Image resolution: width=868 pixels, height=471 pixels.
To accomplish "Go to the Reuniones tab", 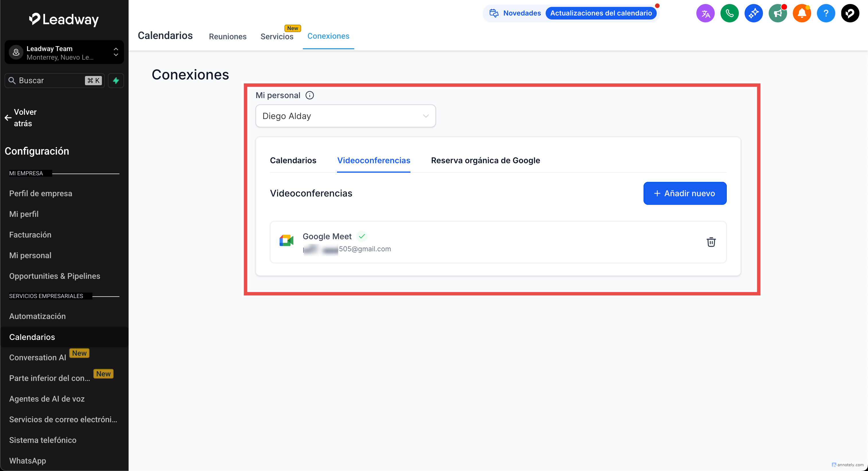I will coord(227,36).
